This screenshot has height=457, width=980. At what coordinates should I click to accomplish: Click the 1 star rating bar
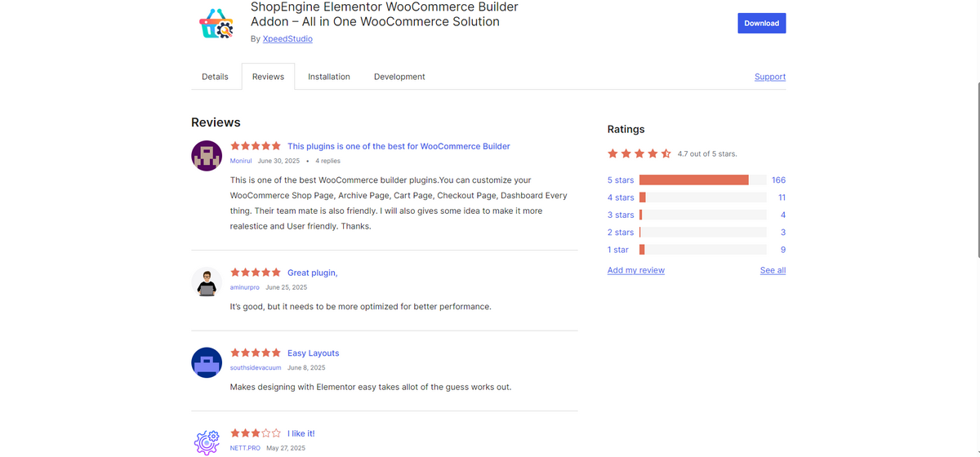pyautogui.click(x=702, y=250)
